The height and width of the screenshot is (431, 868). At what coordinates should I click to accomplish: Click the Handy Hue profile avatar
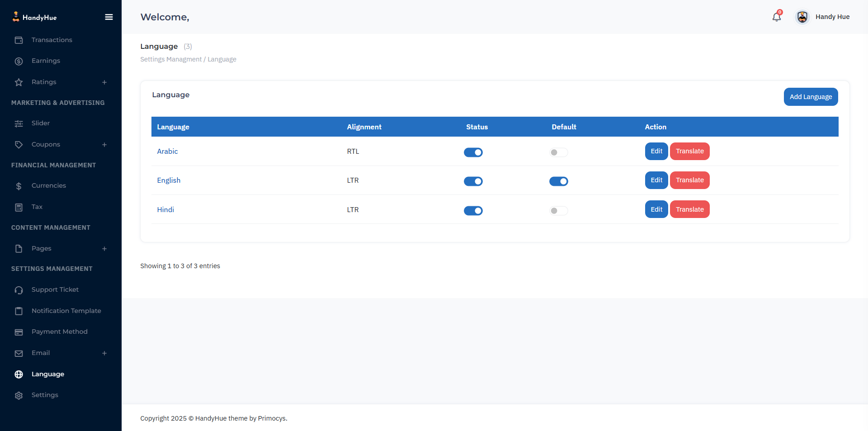tap(802, 17)
